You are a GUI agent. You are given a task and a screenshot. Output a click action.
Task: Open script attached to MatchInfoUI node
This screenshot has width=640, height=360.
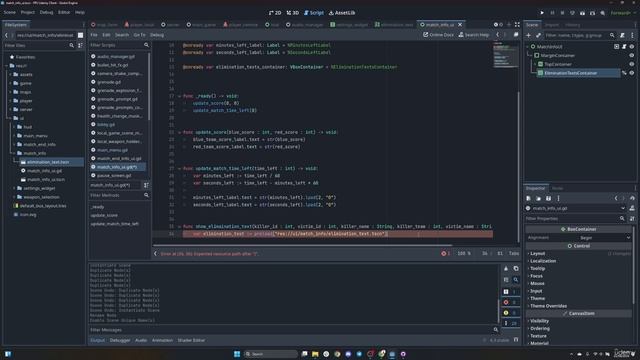point(624,47)
